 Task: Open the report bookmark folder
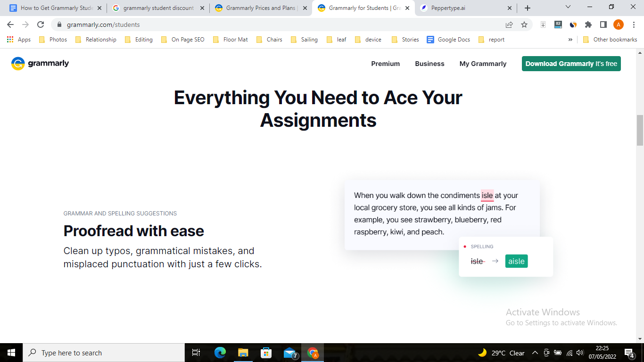tap(491, 40)
